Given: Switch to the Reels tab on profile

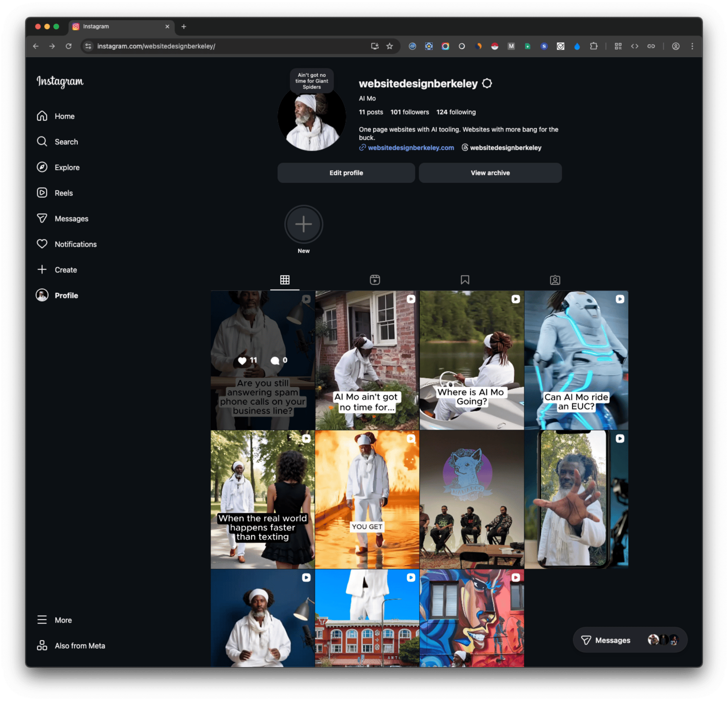Looking at the screenshot, I should point(375,280).
